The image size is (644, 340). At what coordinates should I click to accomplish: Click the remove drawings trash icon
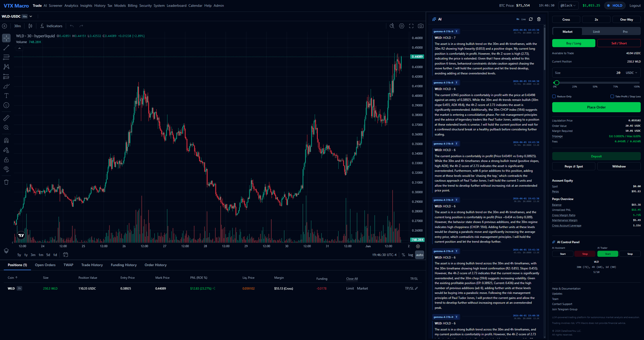pos(6,182)
